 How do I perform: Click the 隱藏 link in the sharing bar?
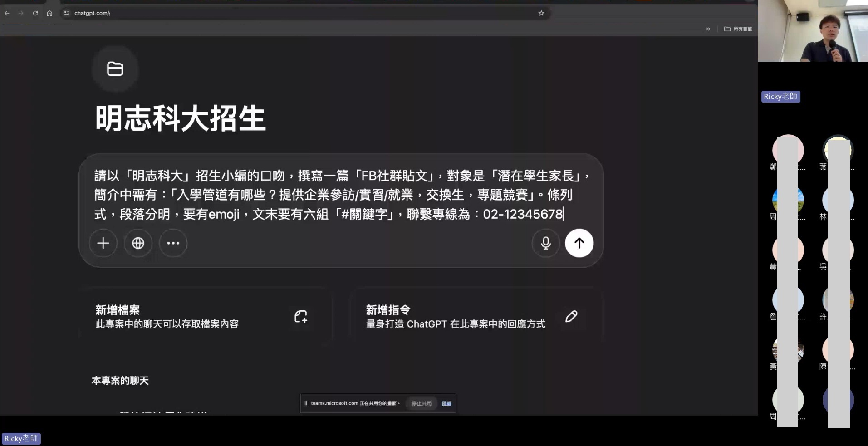(x=446, y=403)
